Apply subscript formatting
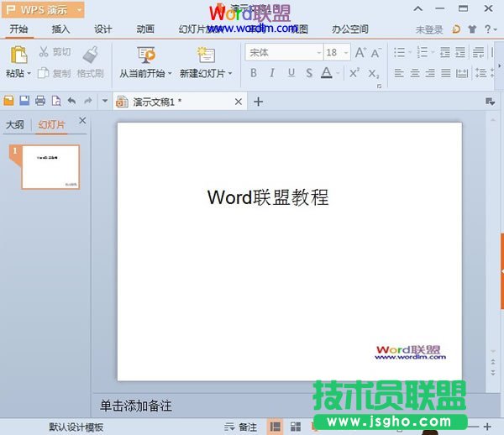The height and width of the screenshot is (435, 504). (x=374, y=74)
